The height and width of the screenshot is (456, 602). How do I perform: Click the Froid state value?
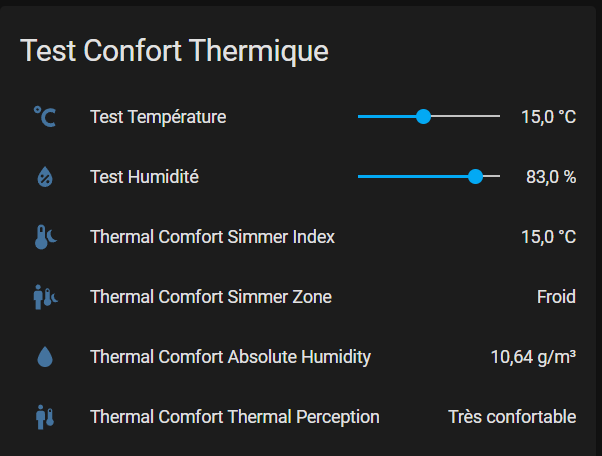[x=556, y=297]
